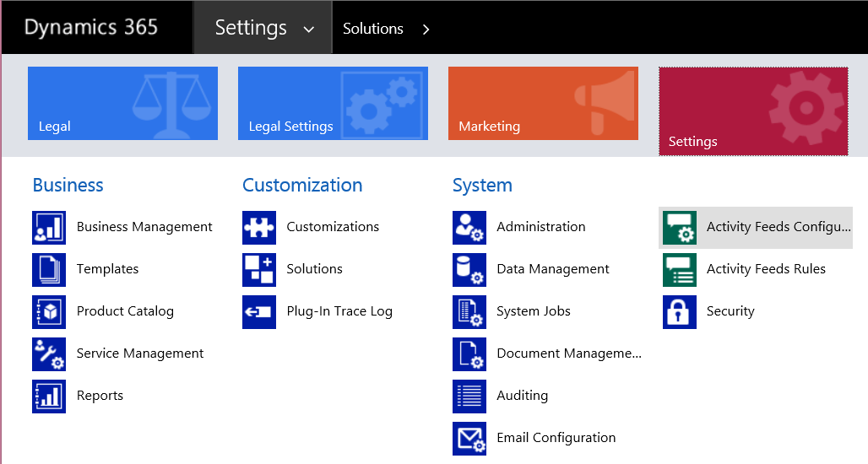Select the Document Management icon

click(469, 354)
